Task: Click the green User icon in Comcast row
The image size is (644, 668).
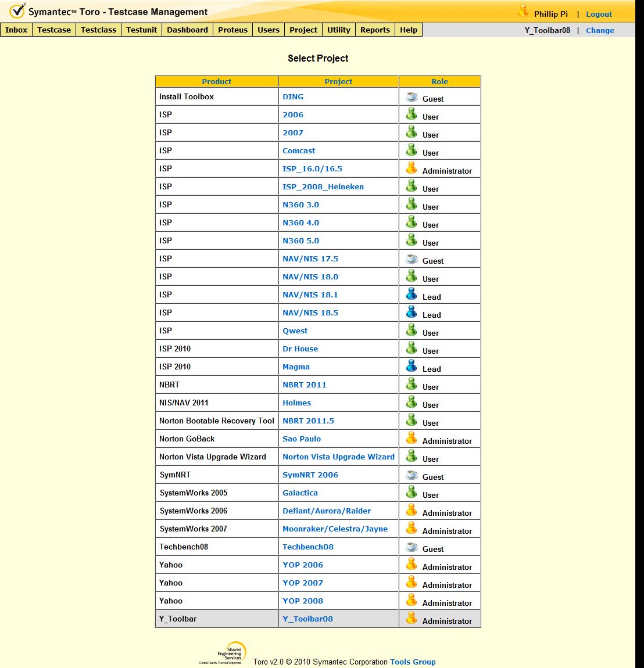Action: [x=412, y=149]
